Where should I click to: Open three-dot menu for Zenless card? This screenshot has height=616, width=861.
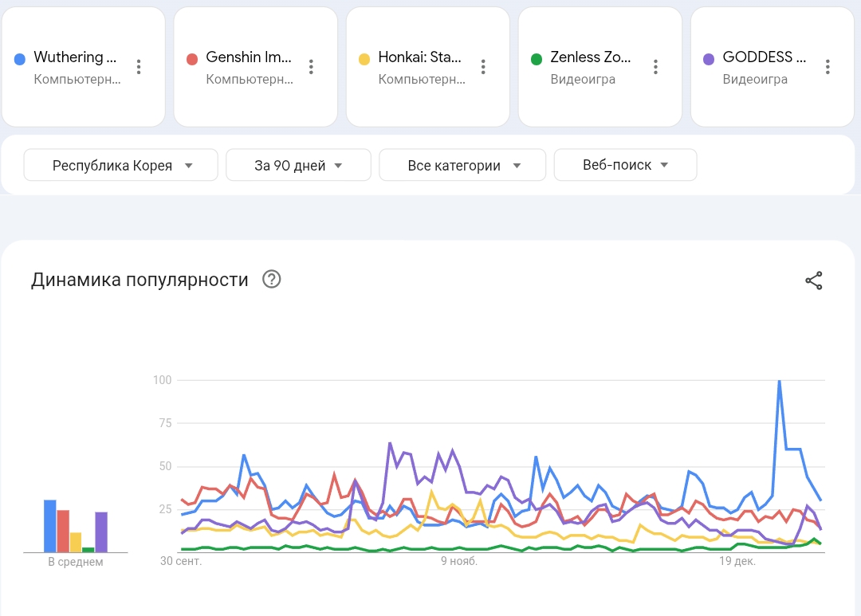[655, 67]
